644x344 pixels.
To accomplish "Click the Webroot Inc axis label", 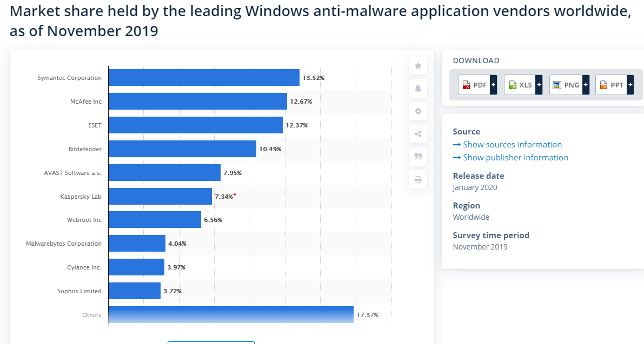I will click(84, 220).
